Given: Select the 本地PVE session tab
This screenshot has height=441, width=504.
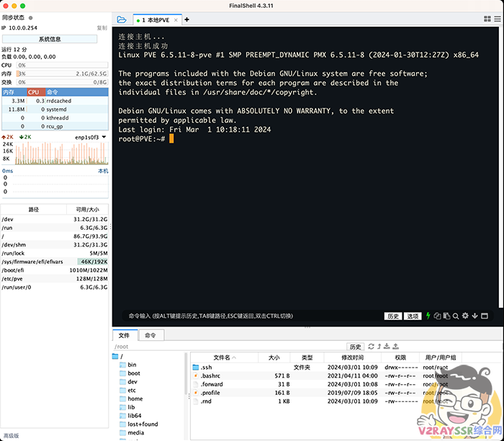Looking at the screenshot, I should (156, 20).
